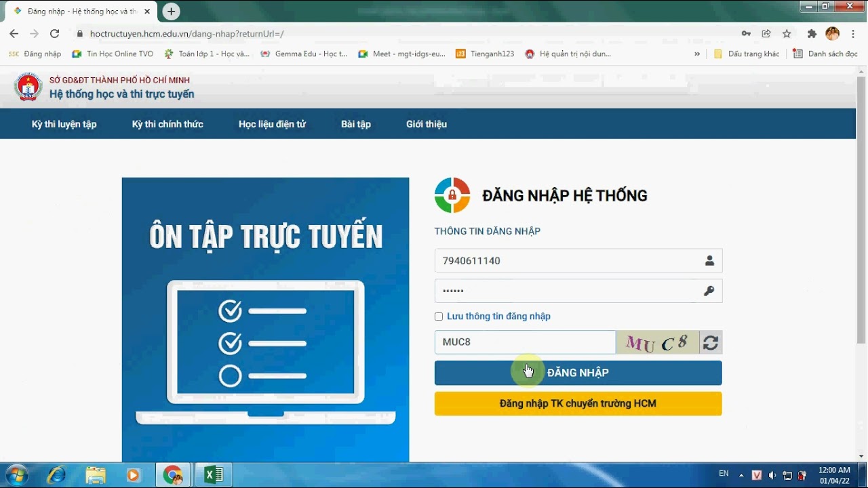
Task: Tick Lưu thông tin đăng nhập checkbox
Action: [439, 317]
